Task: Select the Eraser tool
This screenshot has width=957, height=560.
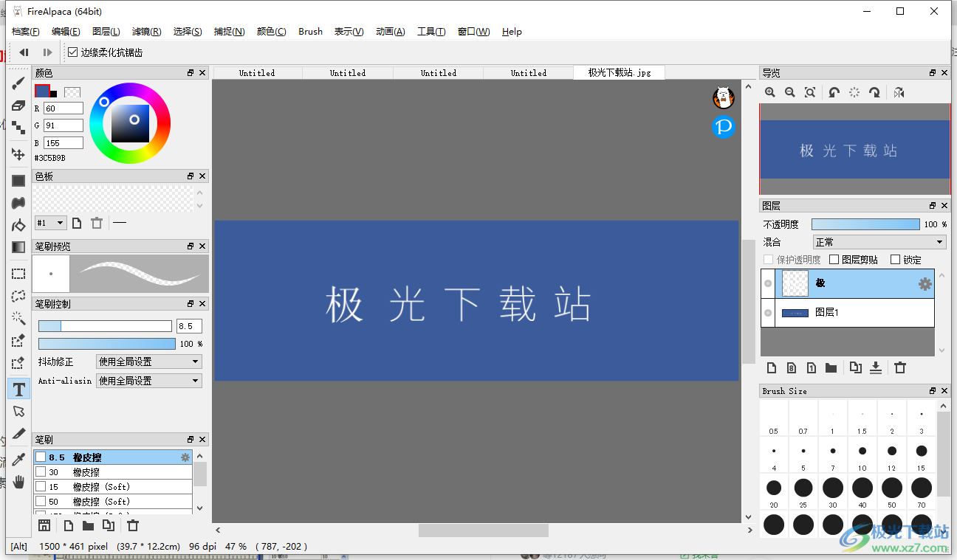Action: coord(18,106)
